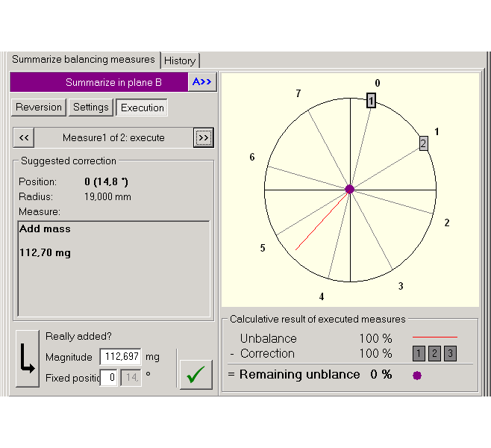Screen dimensions: 491x448
Task: Switch to plane A with A>> button
Action: pos(202,82)
